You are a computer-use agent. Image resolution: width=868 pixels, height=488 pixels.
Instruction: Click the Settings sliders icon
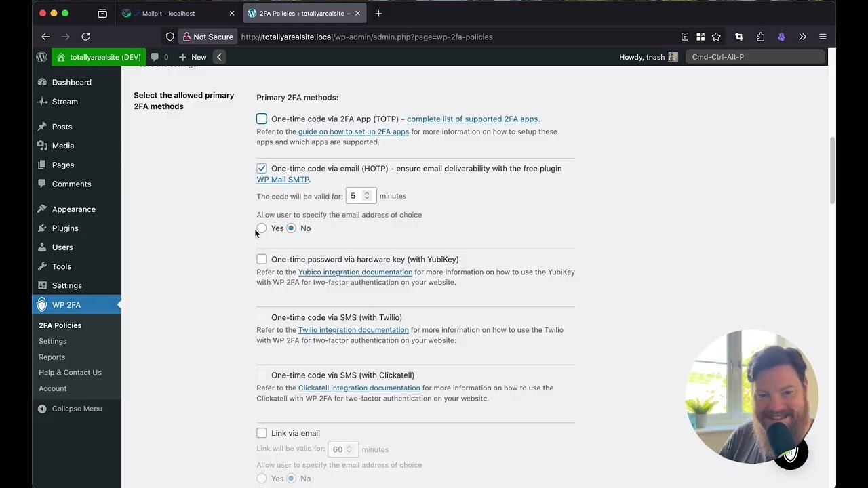(42, 285)
